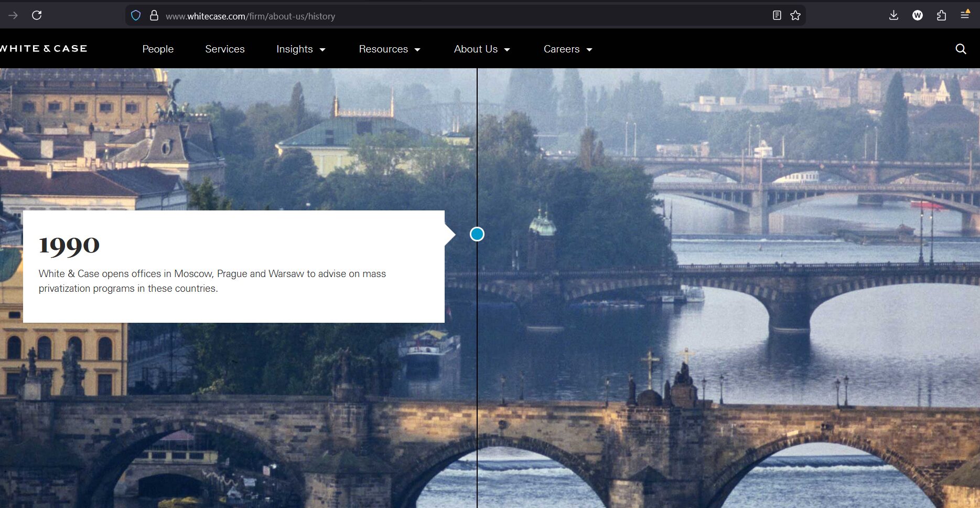The height and width of the screenshot is (508, 980).
Task: Bookmark this page with the star
Action: coord(795,16)
